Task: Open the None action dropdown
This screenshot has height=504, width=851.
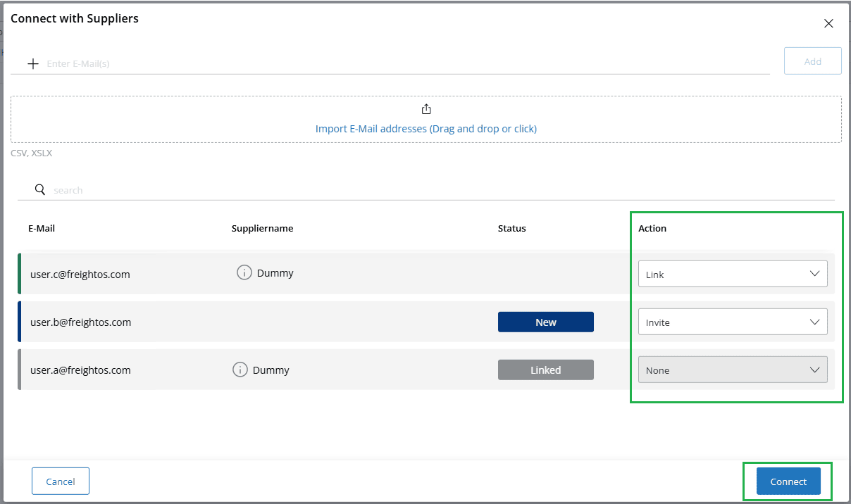Action: point(733,370)
